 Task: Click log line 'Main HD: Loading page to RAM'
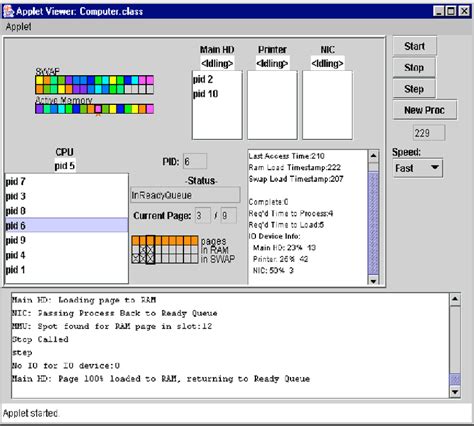tap(84, 300)
